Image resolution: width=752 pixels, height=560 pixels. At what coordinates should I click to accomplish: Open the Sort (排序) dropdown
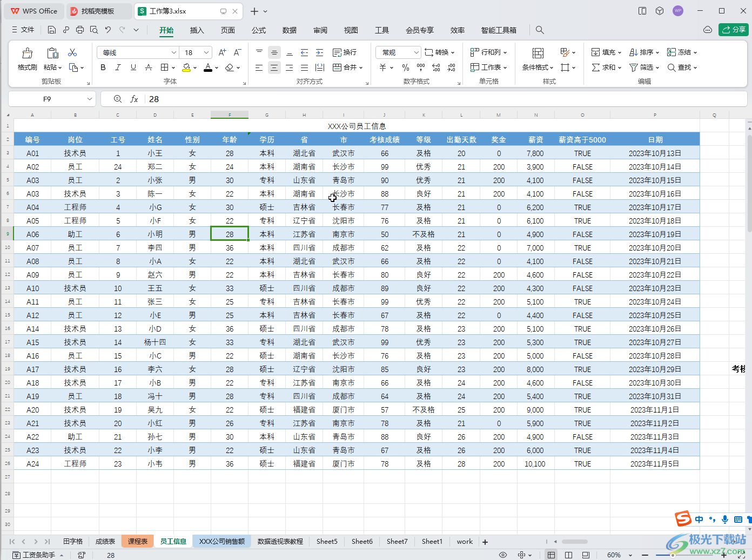[x=644, y=52]
